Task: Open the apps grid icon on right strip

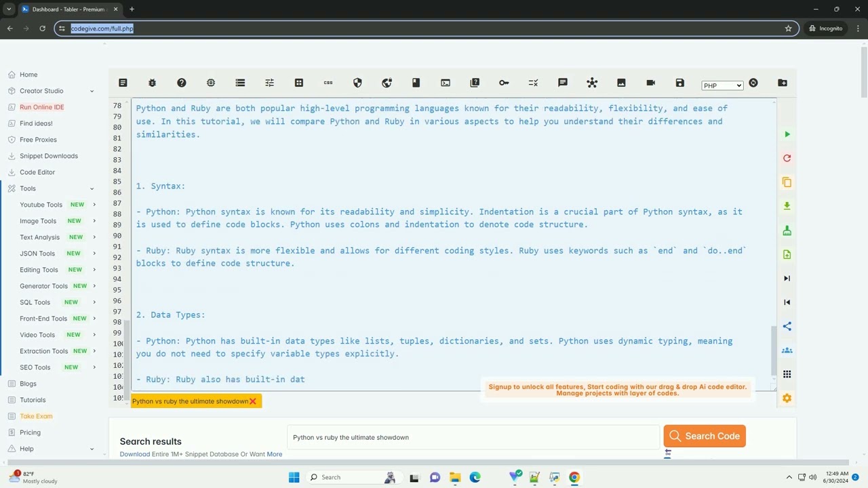Action: 787,374
